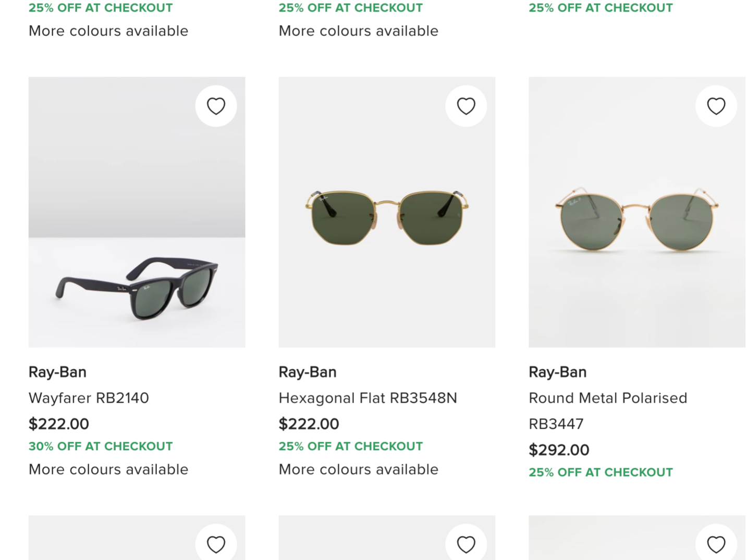Favourite the Wayfarer RB2140 with heart icon
The width and height of the screenshot is (747, 560).
pyautogui.click(x=216, y=106)
